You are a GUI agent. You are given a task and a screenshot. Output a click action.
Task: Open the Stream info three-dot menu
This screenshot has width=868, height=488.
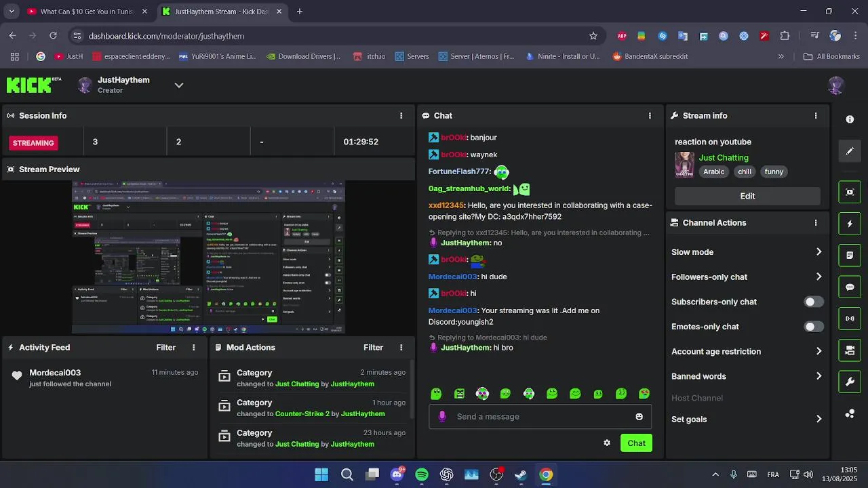pos(816,116)
